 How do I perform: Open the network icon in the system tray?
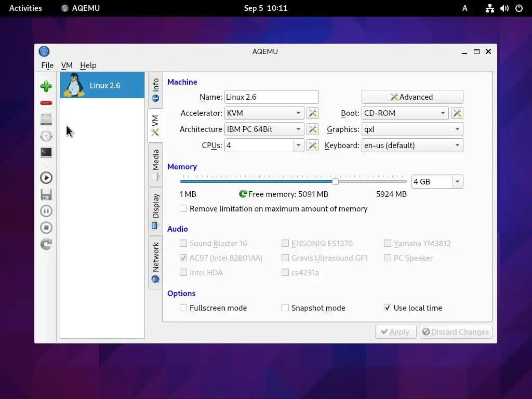click(489, 8)
